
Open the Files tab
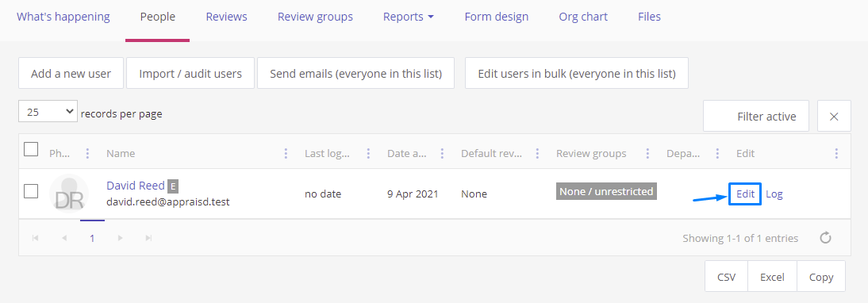point(649,17)
